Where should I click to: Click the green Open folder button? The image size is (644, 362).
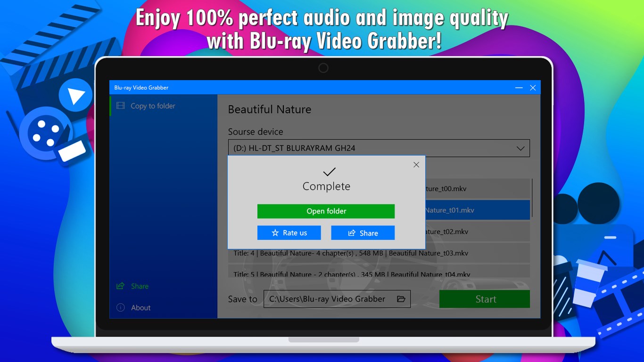[x=326, y=211]
